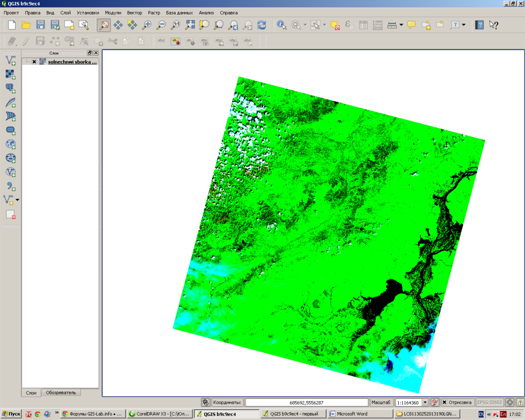The height and width of the screenshot is (420, 525).
Task: Expand the measure tool dropdown arrow
Action: 401,25
